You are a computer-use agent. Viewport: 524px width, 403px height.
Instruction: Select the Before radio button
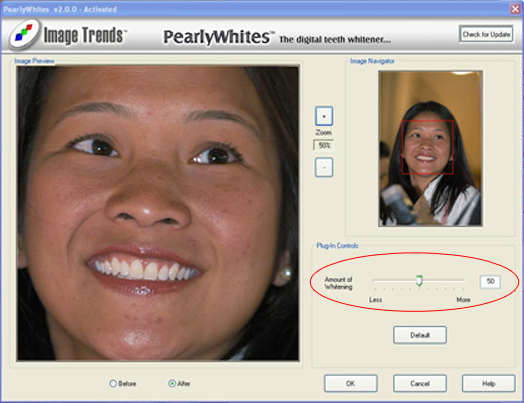pyautogui.click(x=113, y=383)
